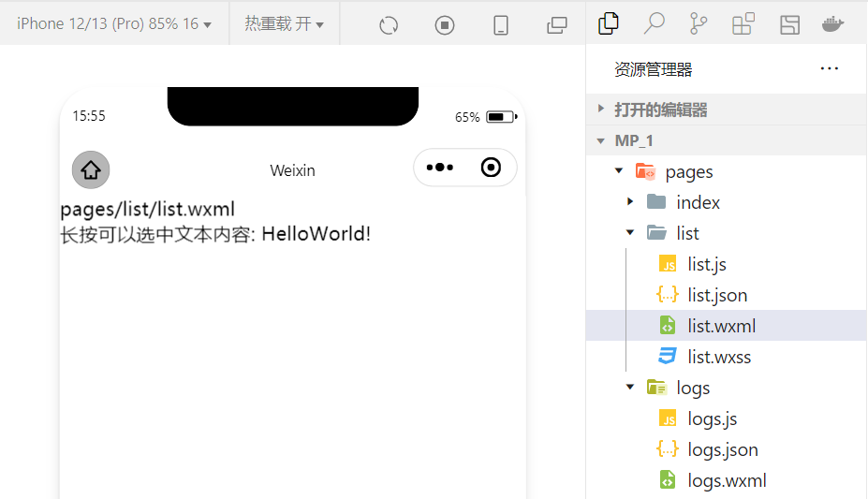Screen dimensions: 868x499
Task: Open the Explorer files icon
Action: pos(609,23)
